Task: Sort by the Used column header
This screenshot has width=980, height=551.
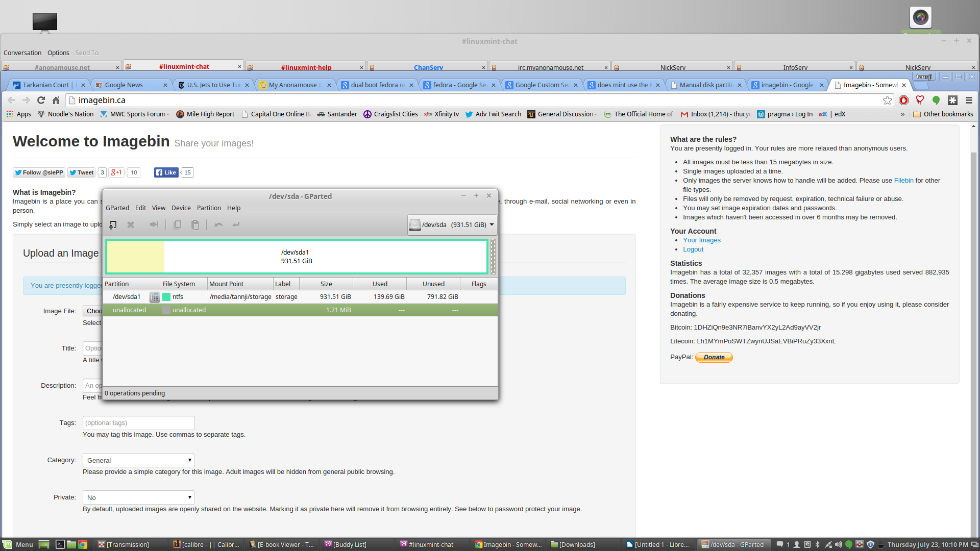Action: point(380,284)
